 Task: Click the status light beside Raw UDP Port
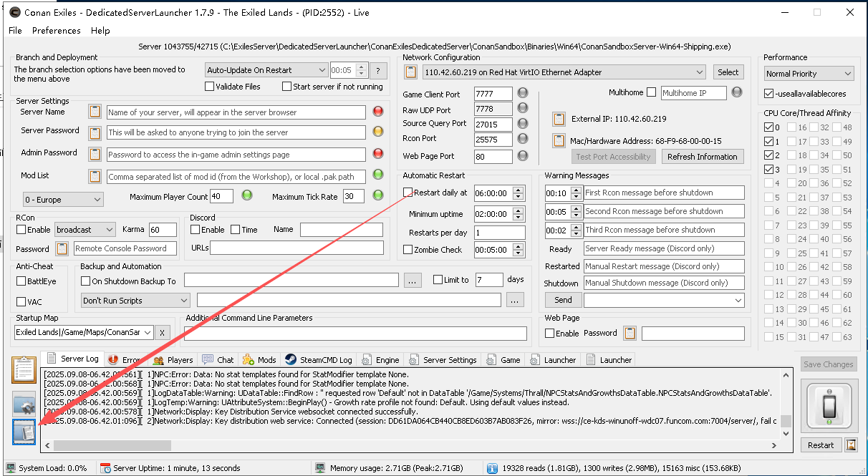tap(523, 108)
